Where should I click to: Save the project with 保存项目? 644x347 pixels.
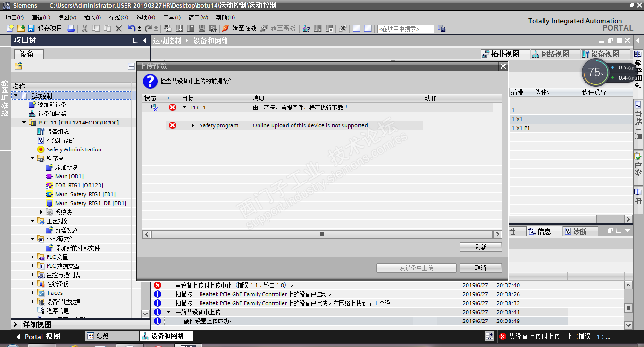point(45,28)
